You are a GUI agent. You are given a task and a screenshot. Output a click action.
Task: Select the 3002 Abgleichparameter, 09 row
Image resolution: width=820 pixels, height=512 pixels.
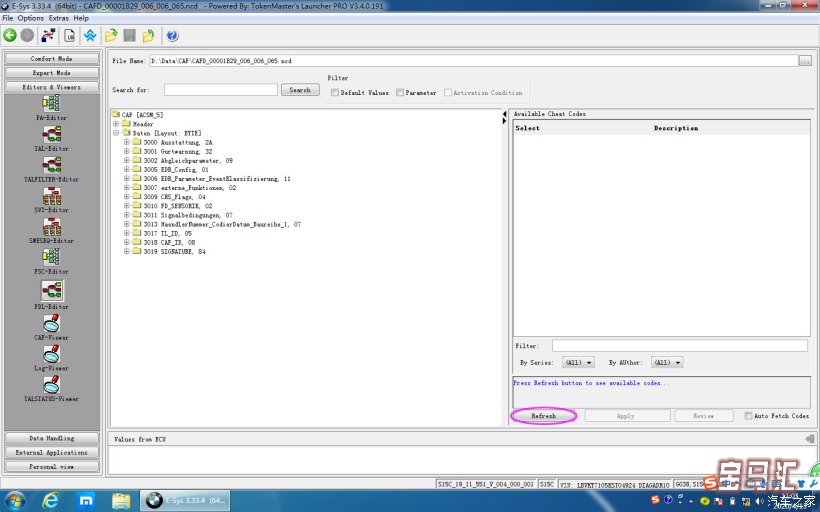(x=183, y=161)
